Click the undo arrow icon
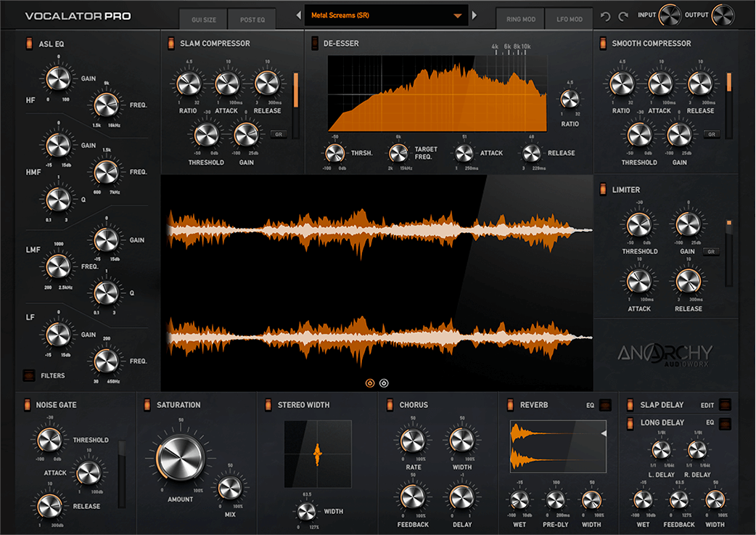 [x=606, y=17]
